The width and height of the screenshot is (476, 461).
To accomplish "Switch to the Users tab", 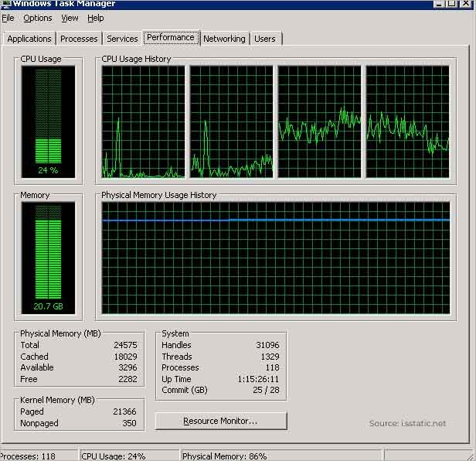I will point(265,39).
